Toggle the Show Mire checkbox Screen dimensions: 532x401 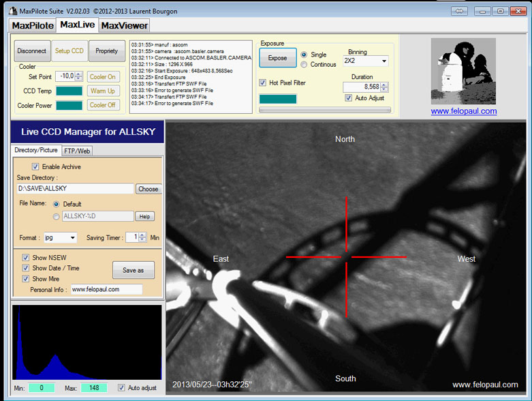point(25,279)
